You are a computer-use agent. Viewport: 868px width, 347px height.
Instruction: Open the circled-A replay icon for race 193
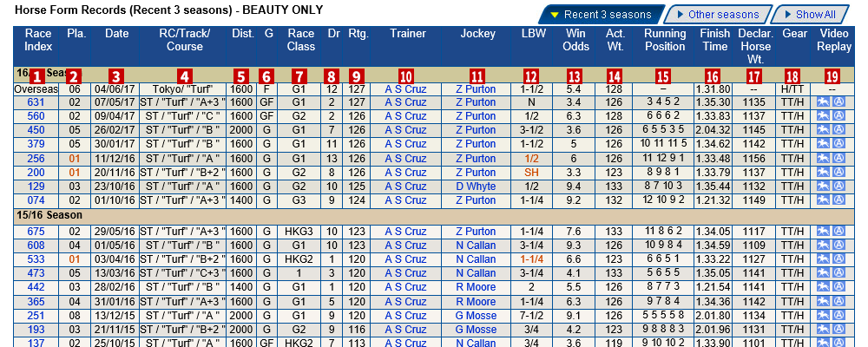839,330
